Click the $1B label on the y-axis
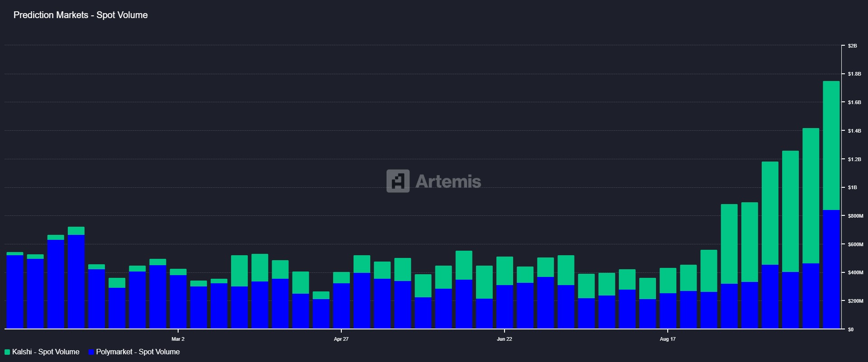The image size is (868, 362). (x=852, y=187)
